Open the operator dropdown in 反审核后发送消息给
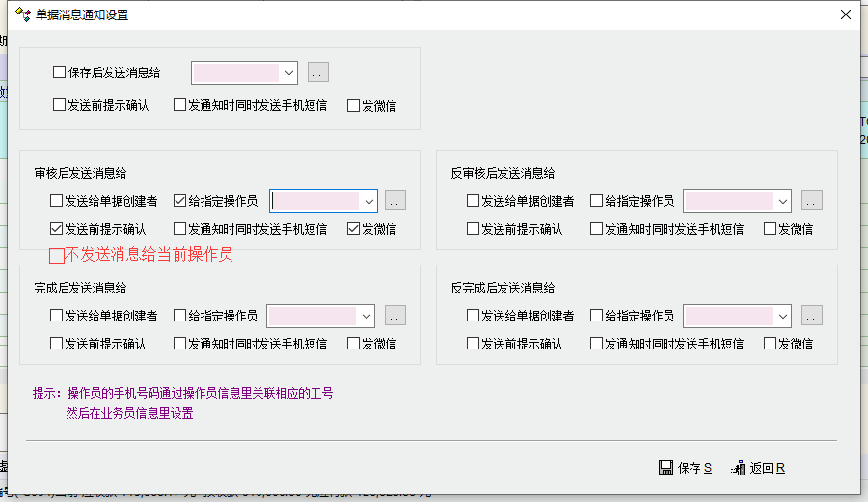Viewport: 868px width, 502px height. [x=783, y=201]
